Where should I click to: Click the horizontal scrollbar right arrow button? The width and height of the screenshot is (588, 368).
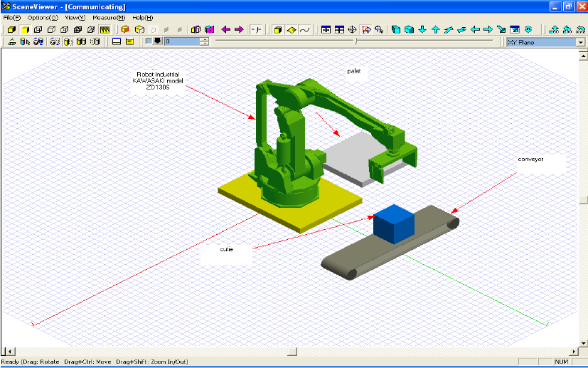point(574,352)
